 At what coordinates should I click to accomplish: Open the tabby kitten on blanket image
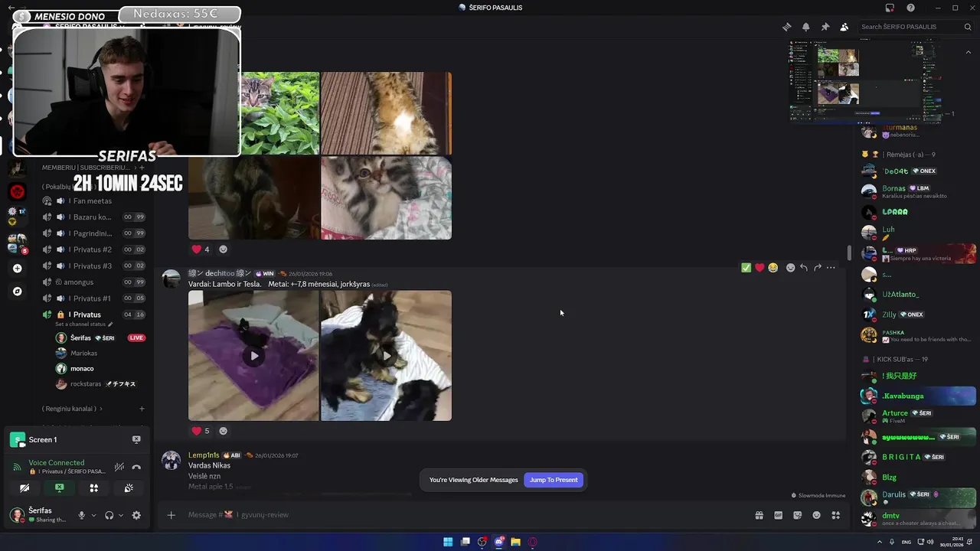pyautogui.click(x=386, y=198)
